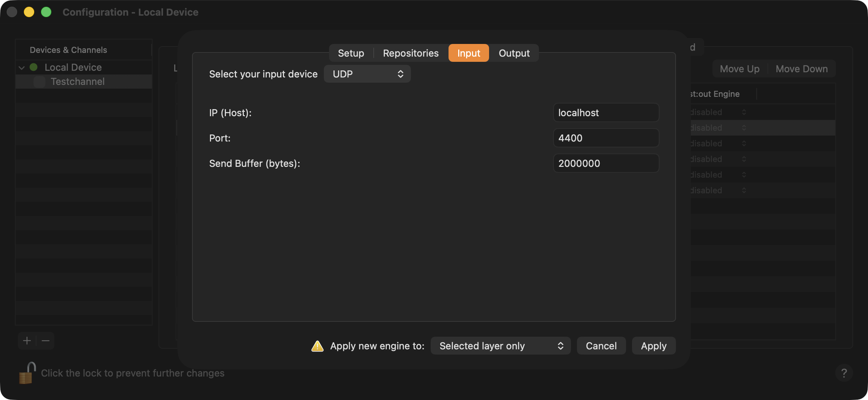The width and height of the screenshot is (868, 400).
Task: Click the yellow minimize window button
Action: click(x=29, y=12)
